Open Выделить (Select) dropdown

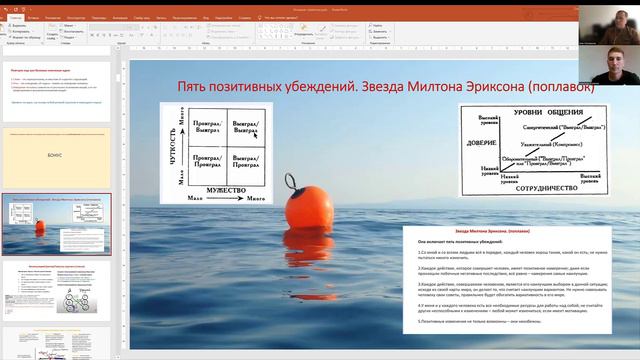(378, 37)
